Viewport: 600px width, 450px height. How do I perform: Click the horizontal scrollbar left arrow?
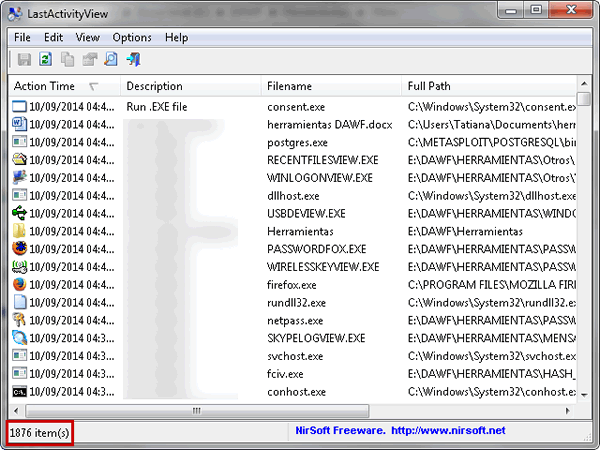click(16, 411)
